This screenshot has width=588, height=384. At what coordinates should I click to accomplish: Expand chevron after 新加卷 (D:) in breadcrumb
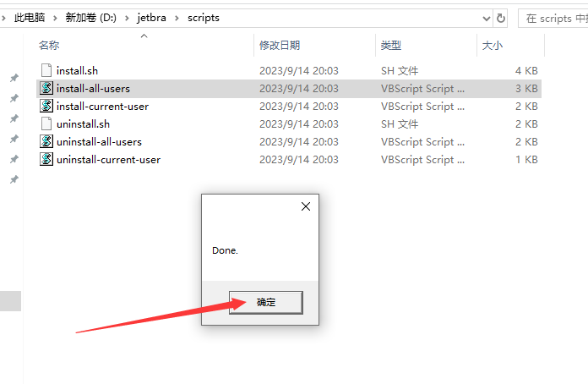(x=127, y=18)
